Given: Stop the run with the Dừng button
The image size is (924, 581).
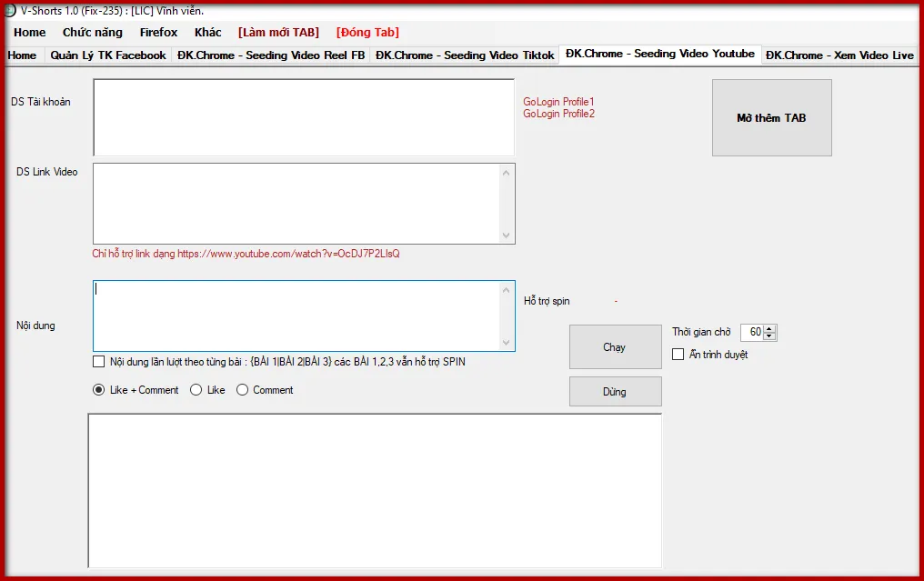Looking at the screenshot, I should pyautogui.click(x=615, y=392).
